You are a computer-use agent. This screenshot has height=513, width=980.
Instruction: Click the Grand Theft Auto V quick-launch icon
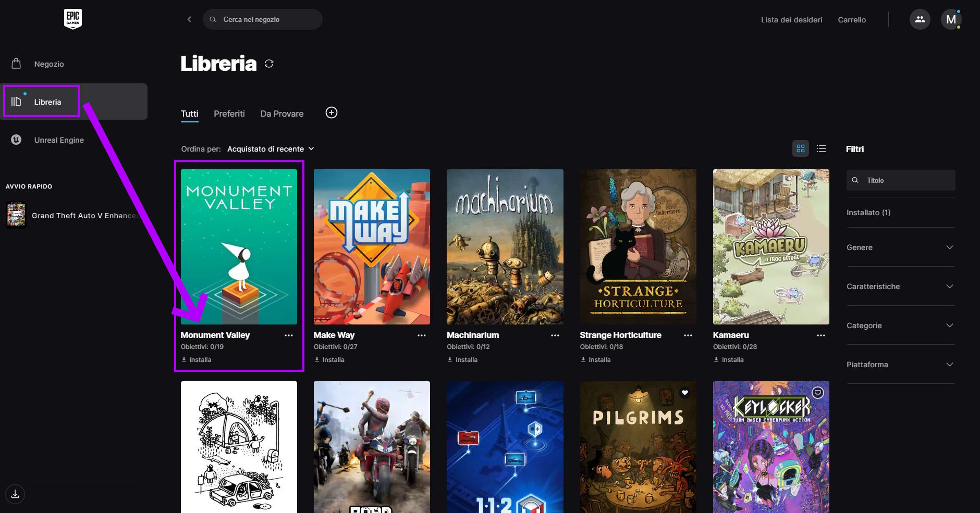[16, 215]
